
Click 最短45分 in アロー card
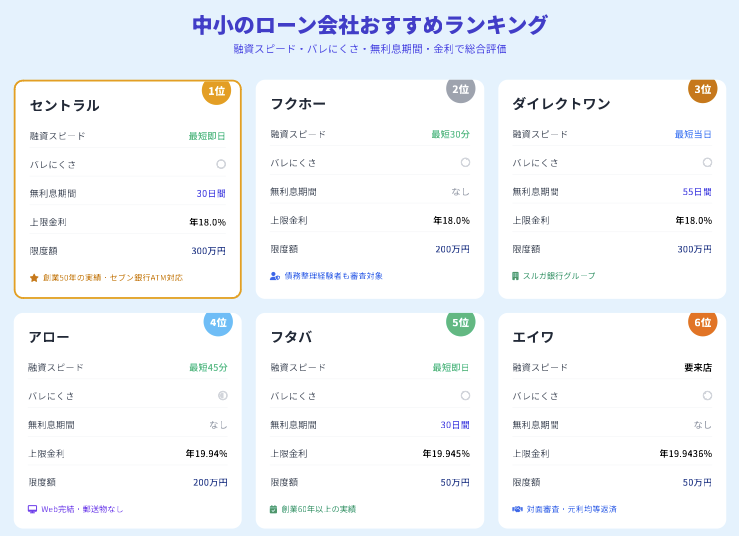pyautogui.click(x=208, y=367)
